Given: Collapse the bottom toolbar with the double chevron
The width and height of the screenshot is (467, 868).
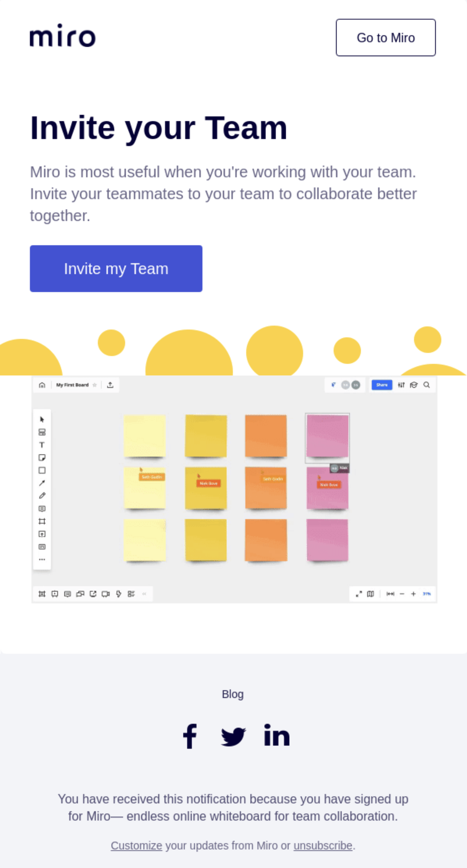Looking at the screenshot, I should [x=145, y=594].
